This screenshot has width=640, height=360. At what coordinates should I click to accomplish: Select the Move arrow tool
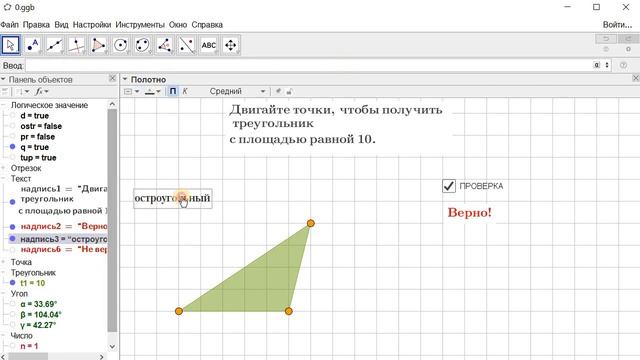(x=11, y=45)
